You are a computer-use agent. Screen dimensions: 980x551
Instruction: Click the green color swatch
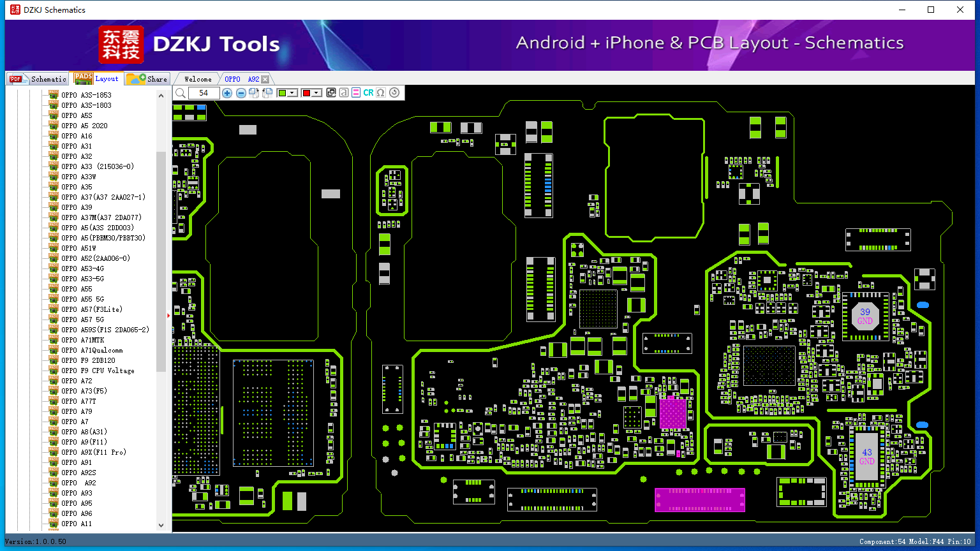click(282, 93)
